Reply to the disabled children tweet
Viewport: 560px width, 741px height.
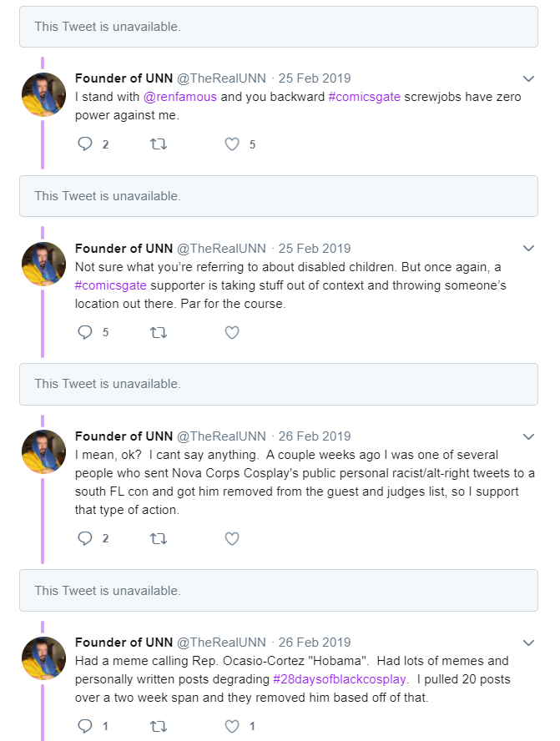click(85, 332)
